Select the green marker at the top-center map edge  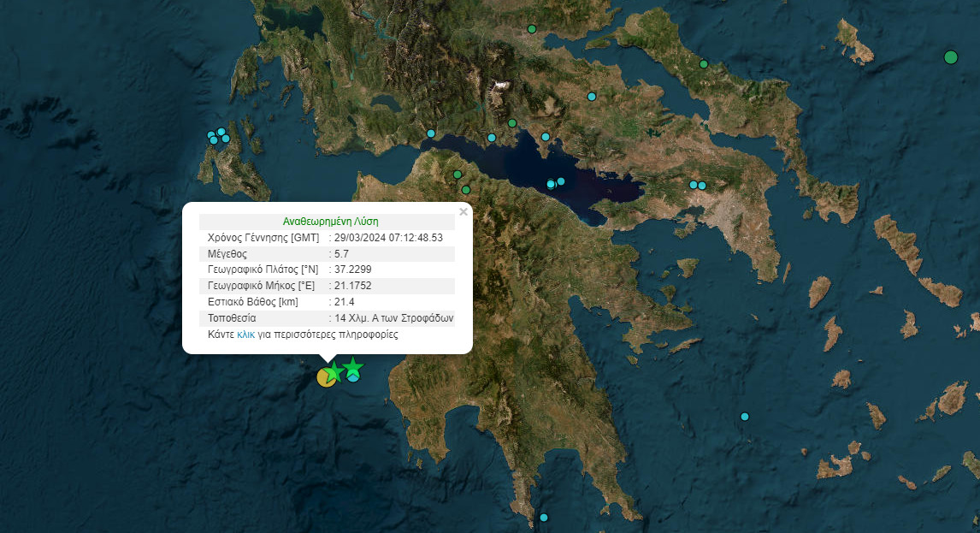(531, 29)
